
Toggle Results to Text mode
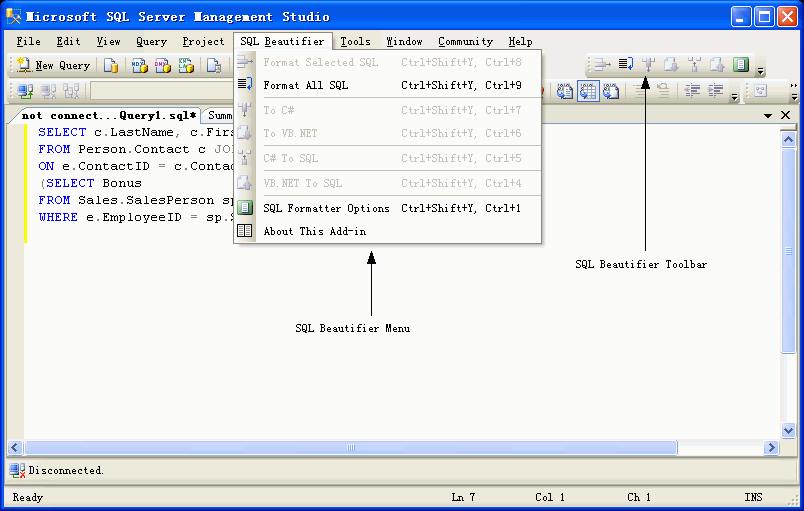coord(565,91)
